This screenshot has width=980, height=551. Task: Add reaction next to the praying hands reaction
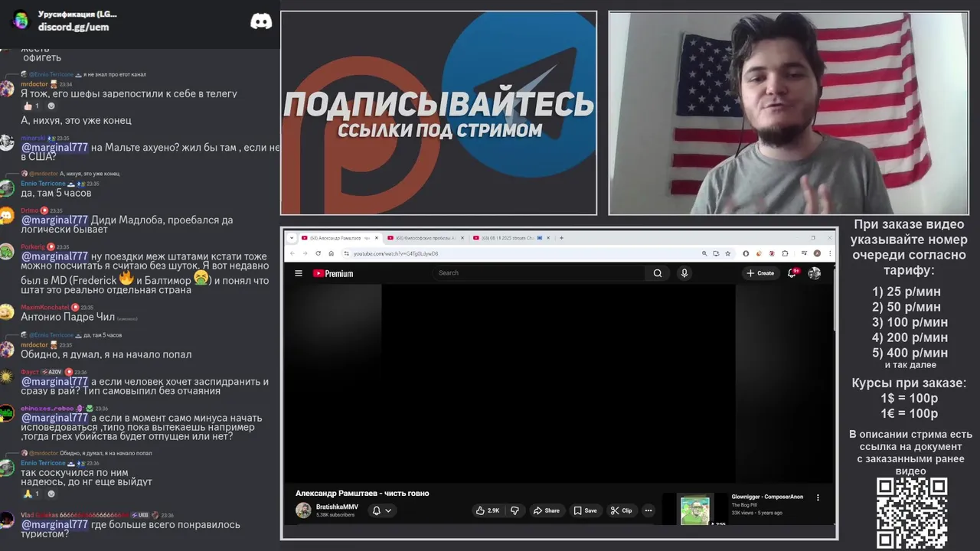(51, 494)
